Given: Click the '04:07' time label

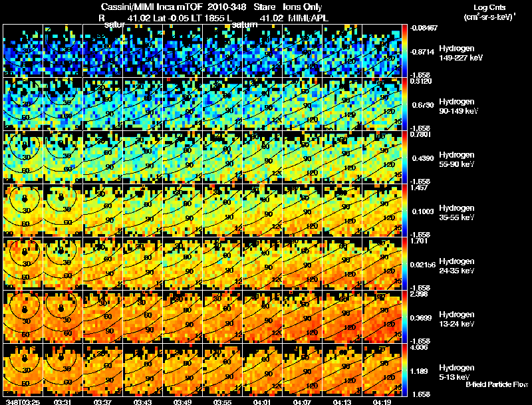Looking at the screenshot, I should [x=302, y=402].
